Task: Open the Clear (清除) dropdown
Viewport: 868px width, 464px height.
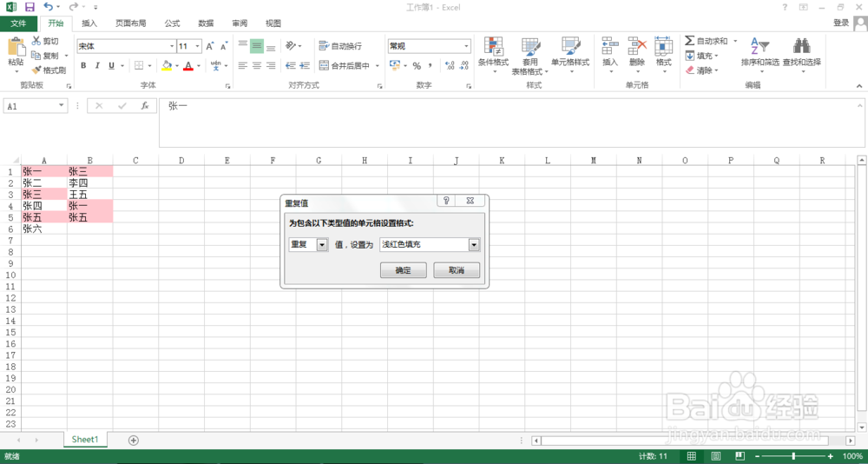Action: coord(701,70)
